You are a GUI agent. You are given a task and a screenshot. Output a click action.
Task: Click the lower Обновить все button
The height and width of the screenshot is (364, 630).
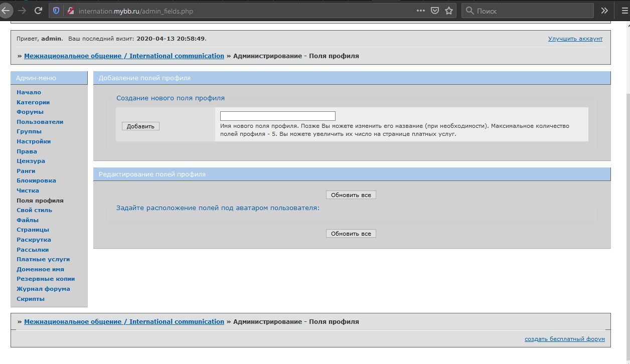coord(351,234)
